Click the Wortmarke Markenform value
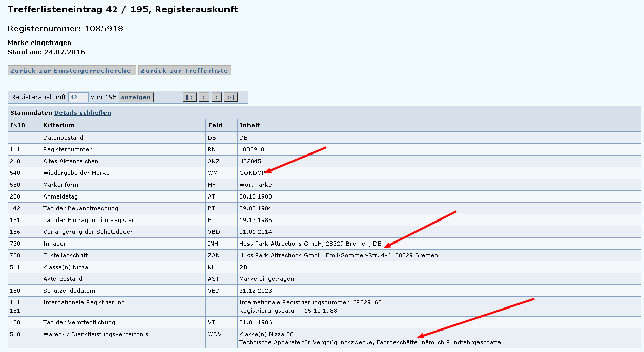The width and height of the screenshot is (644, 352). point(255,185)
